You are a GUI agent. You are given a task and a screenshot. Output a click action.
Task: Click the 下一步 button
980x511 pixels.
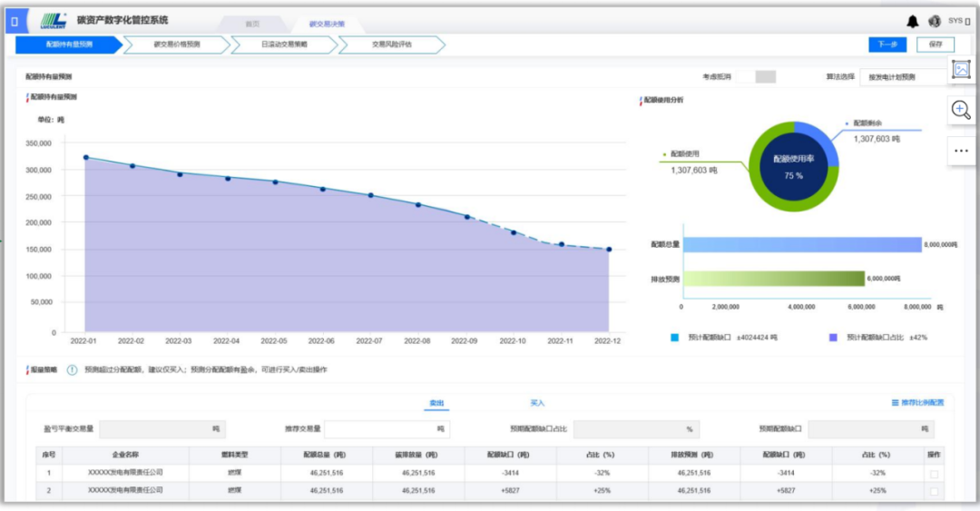(887, 44)
